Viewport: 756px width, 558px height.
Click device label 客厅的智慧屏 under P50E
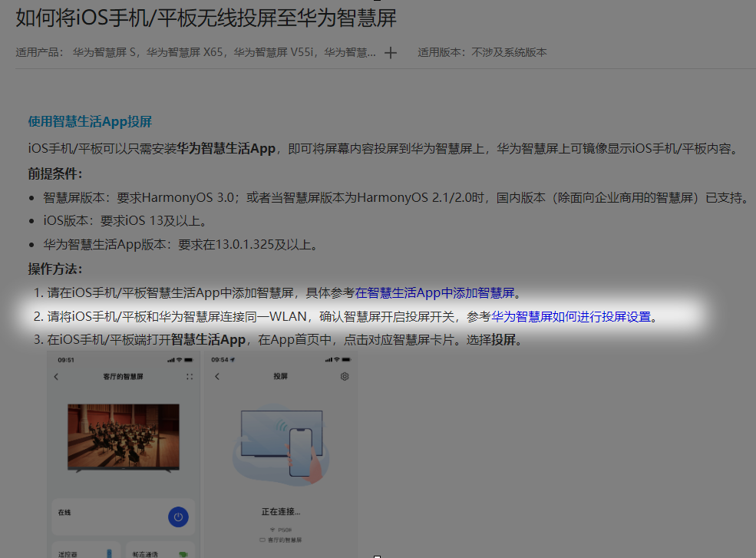coord(285,540)
